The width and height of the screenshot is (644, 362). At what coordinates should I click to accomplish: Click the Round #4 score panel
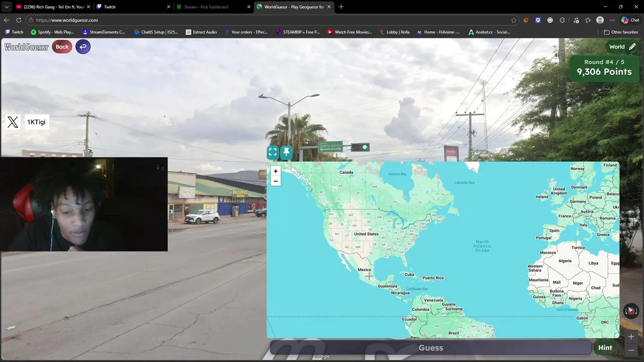point(604,67)
